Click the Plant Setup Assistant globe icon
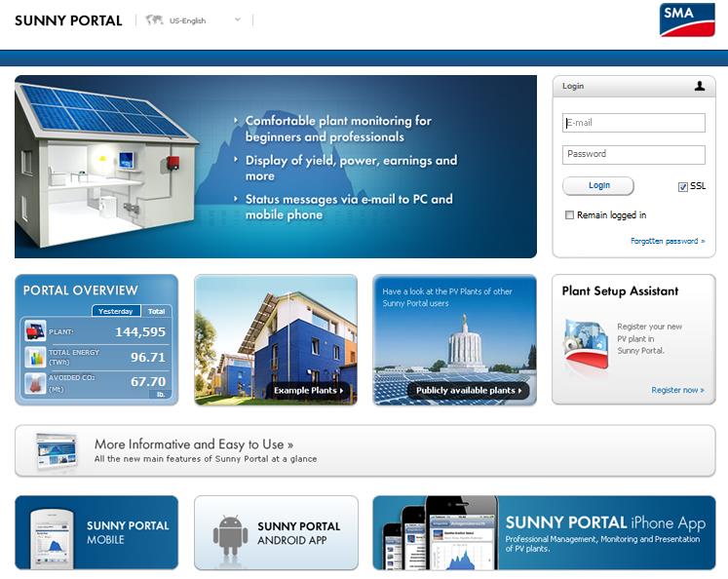Screen dimensions: 728x579 586,344
